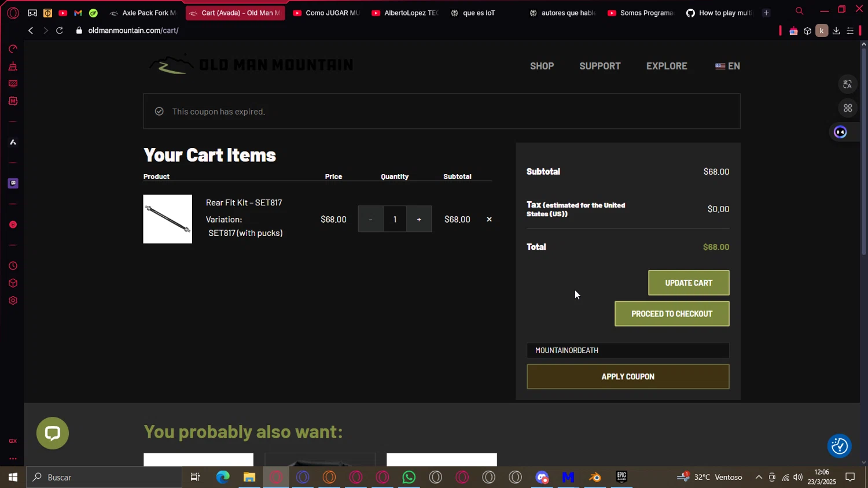Open the 32°C Ventoso weather widget
The image size is (868, 488).
pyautogui.click(x=710, y=477)
